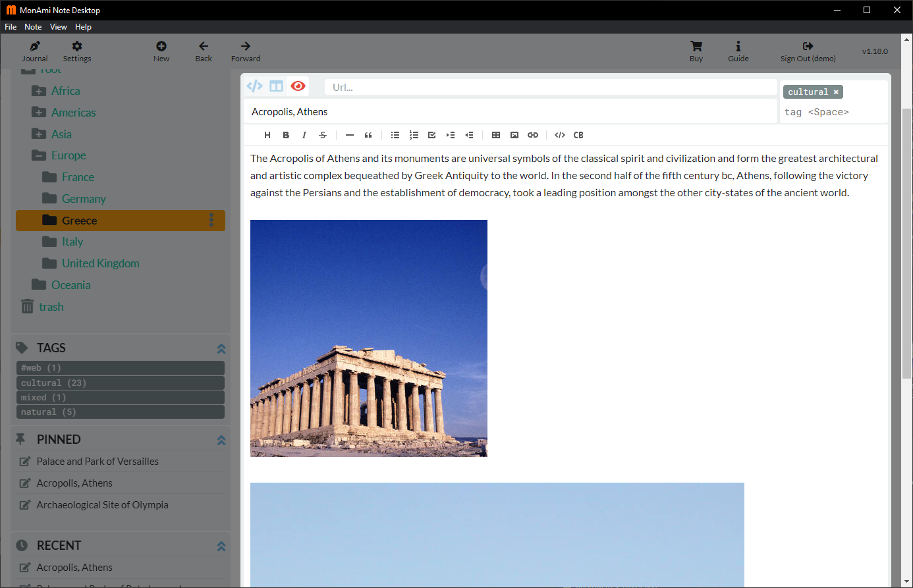The height and width of the screenshot is (588, 913).
Task: Insert a horizontal rule line
Action: pyautogui.click(x=350, y=135)
